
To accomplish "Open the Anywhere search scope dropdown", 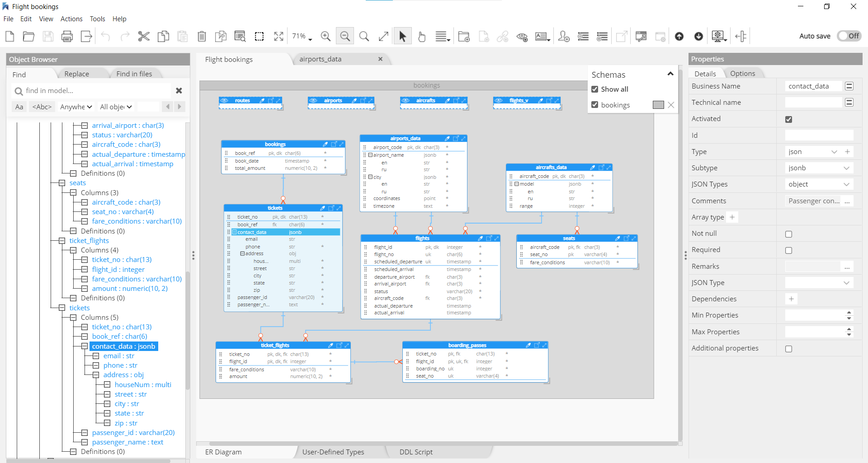I will [x=76, y=107].
